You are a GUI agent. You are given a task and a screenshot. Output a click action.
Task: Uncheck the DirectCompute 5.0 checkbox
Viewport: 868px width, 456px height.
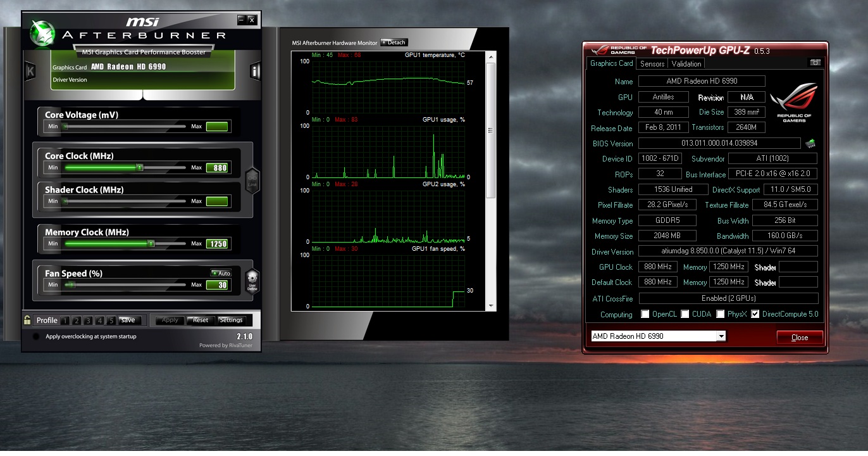(755, 314)
